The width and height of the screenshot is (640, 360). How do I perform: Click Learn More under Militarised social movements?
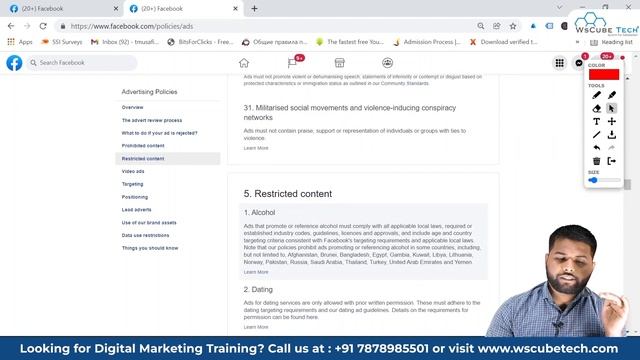point(256,148)
